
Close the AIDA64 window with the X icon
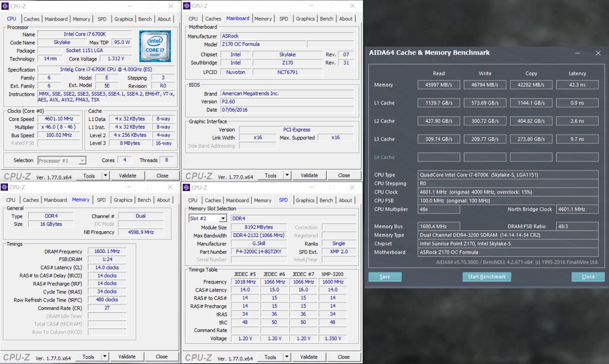point(598,53)
